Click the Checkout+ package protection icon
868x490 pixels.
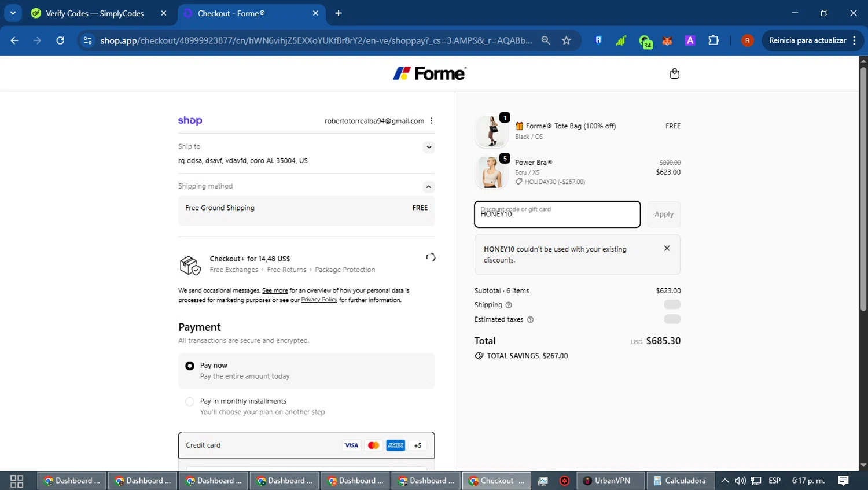coord(190,266)
